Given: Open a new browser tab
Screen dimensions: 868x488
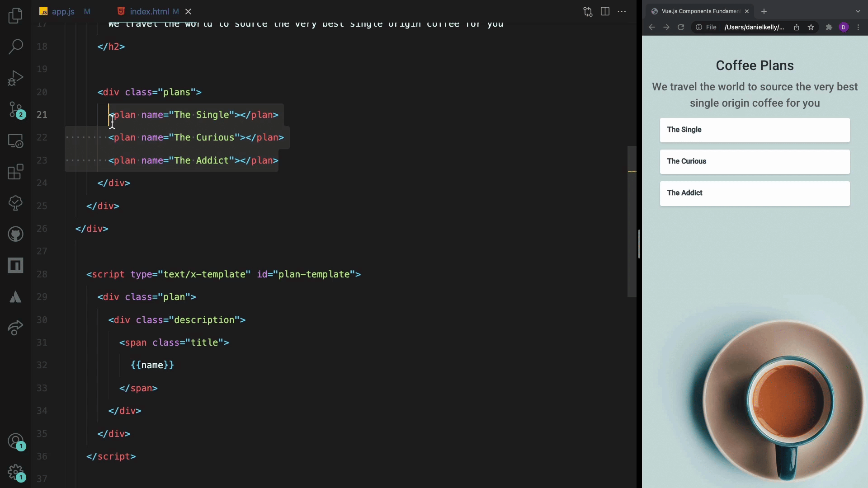Looking at the screenshot, I should (x=764, y=11).
